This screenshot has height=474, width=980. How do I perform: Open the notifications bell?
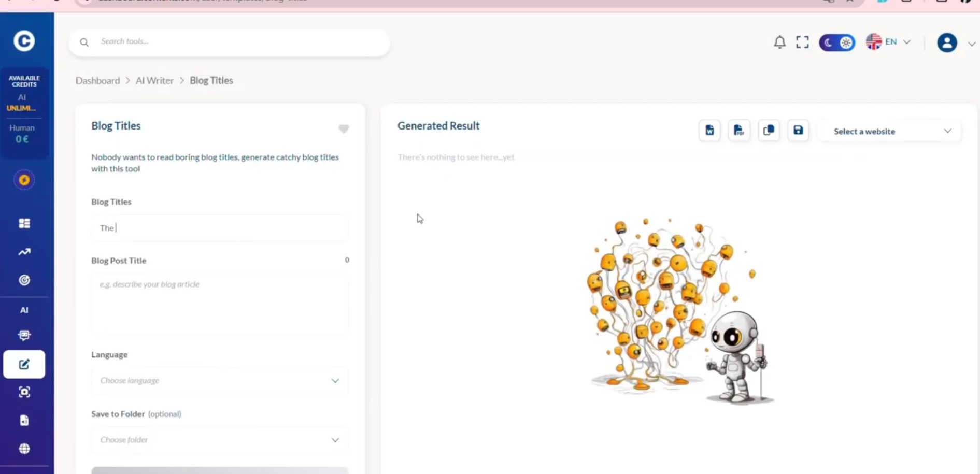click(779, 42)
